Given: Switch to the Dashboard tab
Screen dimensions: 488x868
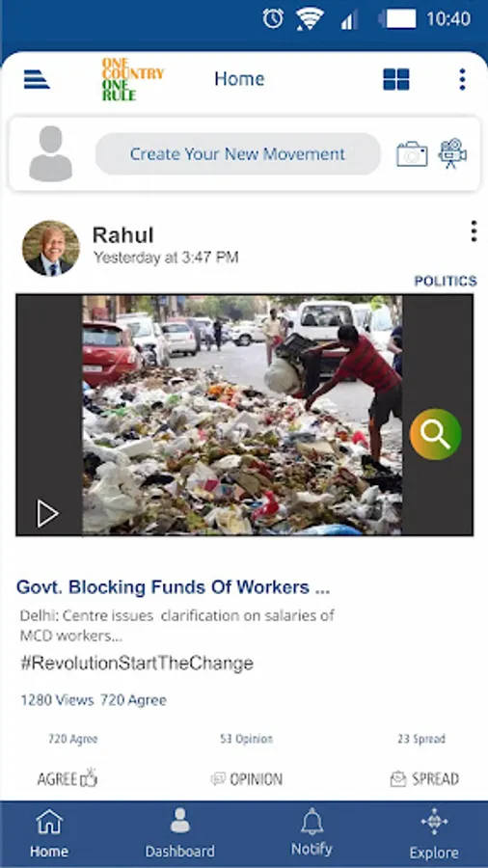Looking at the screenshot, I should click(x=179, y=833).
